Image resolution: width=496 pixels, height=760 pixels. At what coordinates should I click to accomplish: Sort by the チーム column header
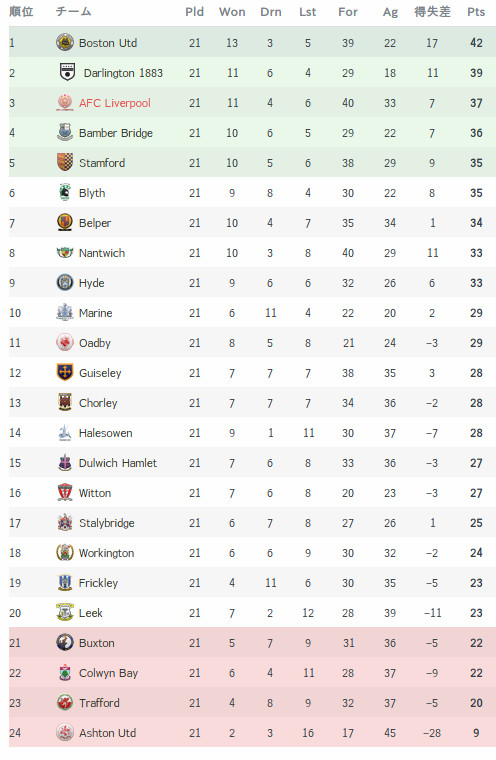tap(73, 12)
